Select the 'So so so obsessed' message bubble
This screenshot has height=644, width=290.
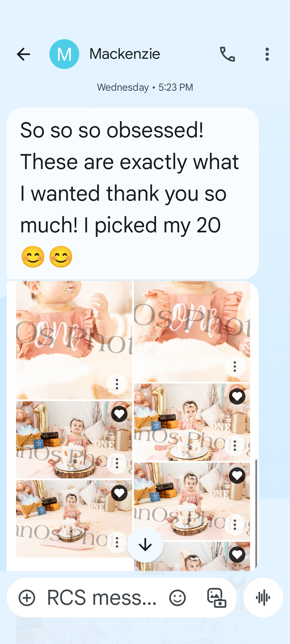coord(133,193)
